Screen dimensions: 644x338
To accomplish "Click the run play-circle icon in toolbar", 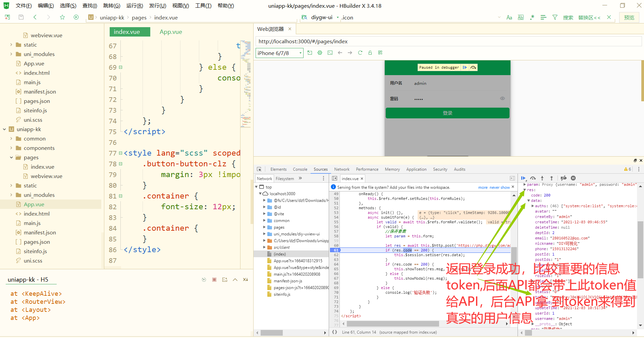I will click(76, 17).
